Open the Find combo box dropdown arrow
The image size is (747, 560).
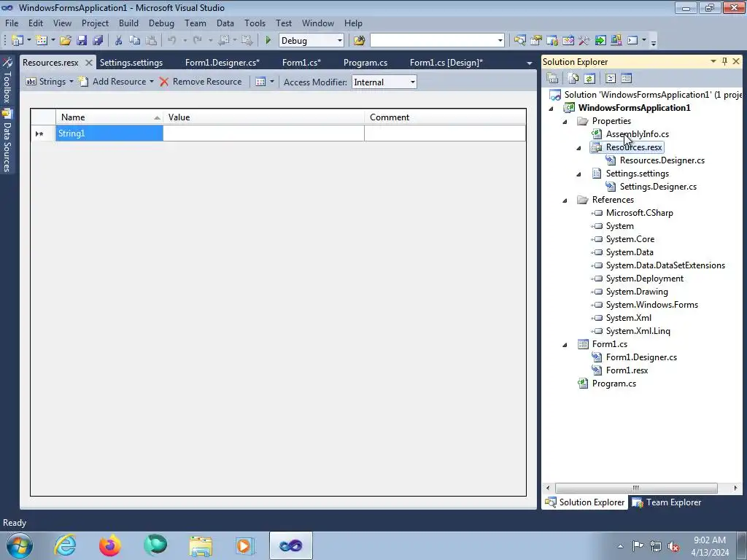tap(500, 41)
